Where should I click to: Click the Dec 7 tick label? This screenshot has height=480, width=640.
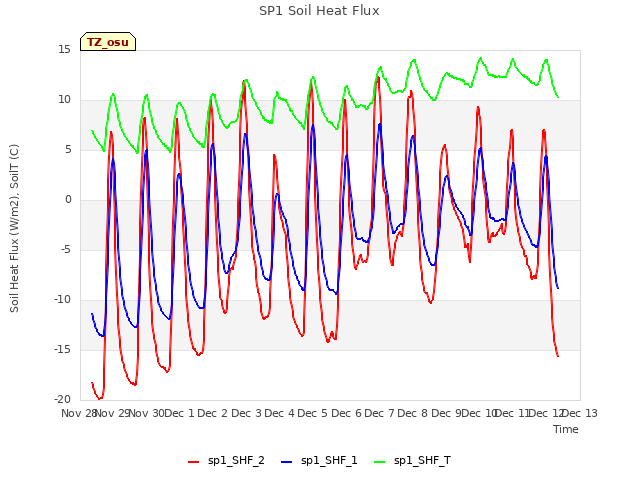tap(379, 413)
